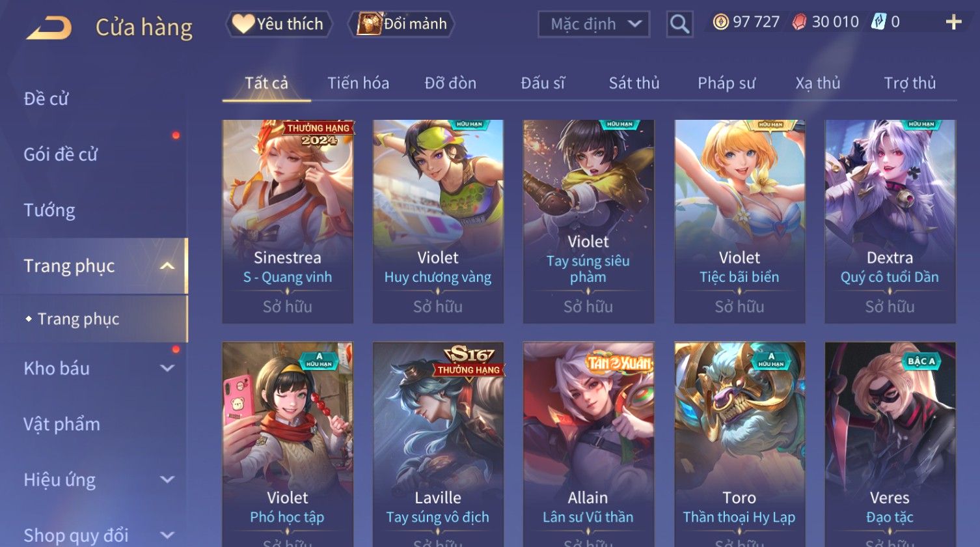Open the Mặc định sort dropdown

point(594,24)
